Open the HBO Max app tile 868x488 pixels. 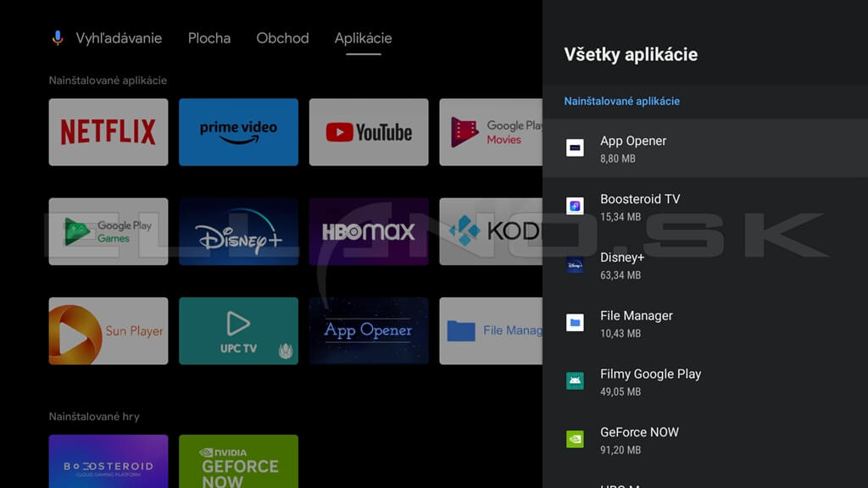[x=369, y=231]
